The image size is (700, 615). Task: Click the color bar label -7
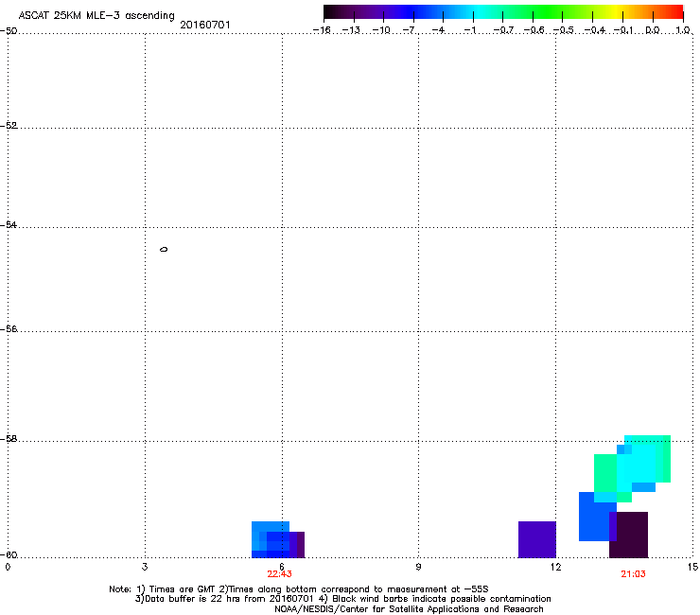[410, 30]
